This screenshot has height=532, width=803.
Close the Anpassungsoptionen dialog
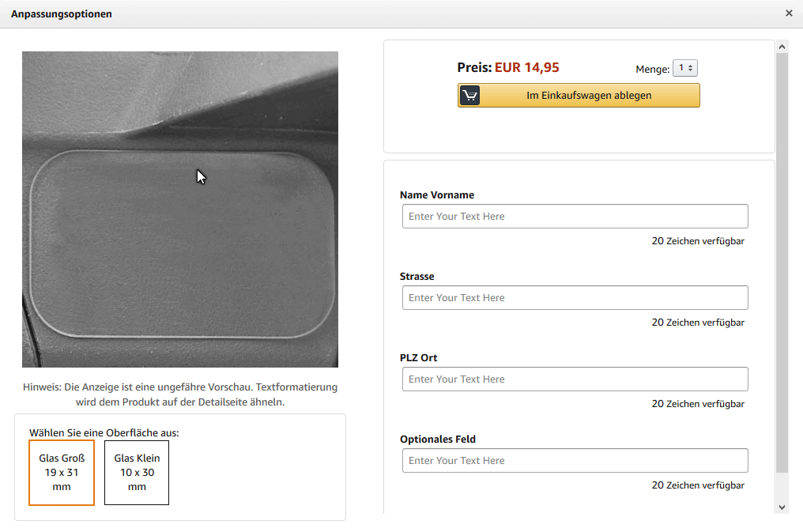pyautogui.click(x=789, y=13)
